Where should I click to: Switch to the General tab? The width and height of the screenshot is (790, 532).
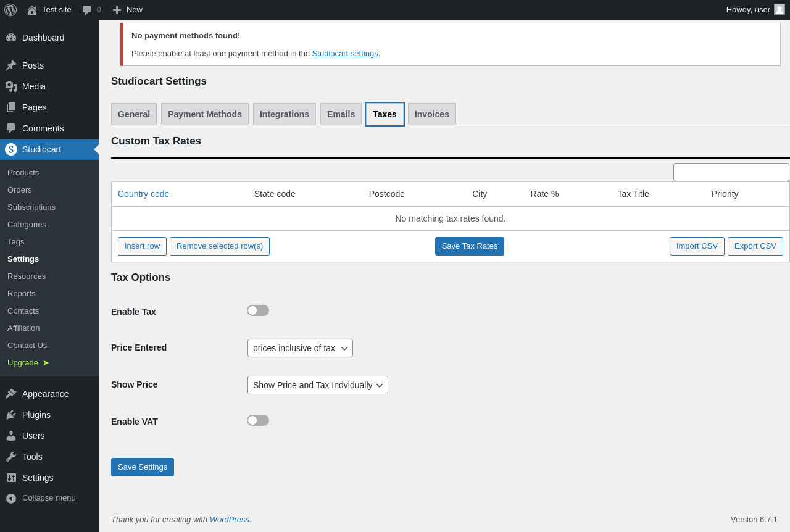click(134, 114)
